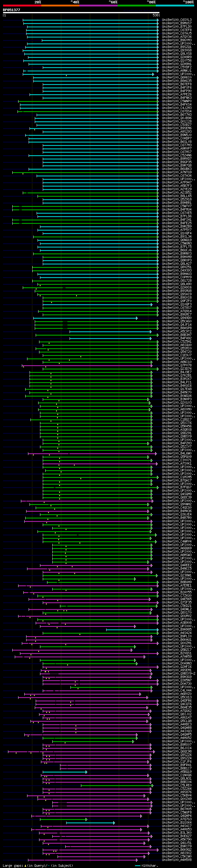
Task: Click the cyan ~100% identity legend bar
Action: [x=175, y=6]
